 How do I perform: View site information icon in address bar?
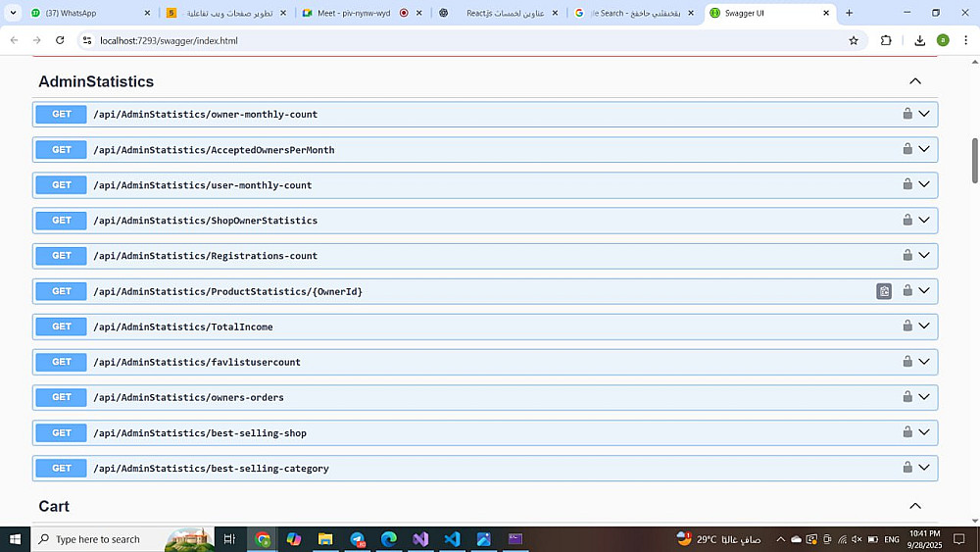87,40
